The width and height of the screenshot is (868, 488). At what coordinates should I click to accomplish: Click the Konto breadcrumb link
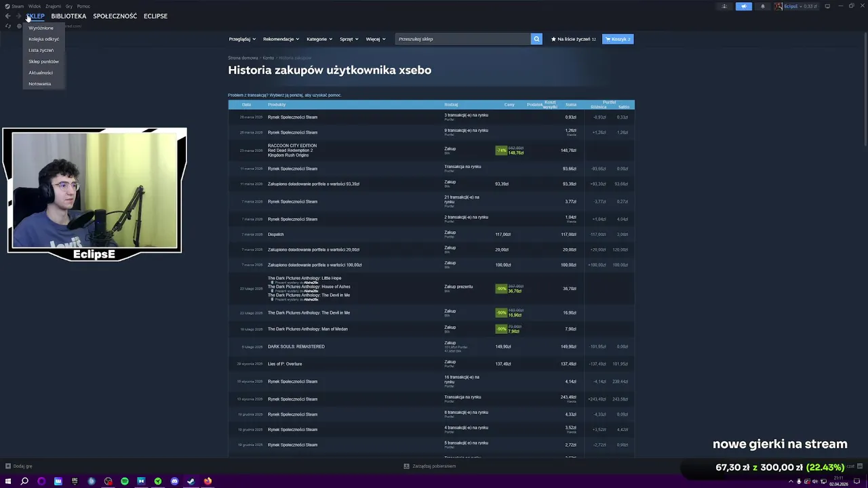click(269, 58)
